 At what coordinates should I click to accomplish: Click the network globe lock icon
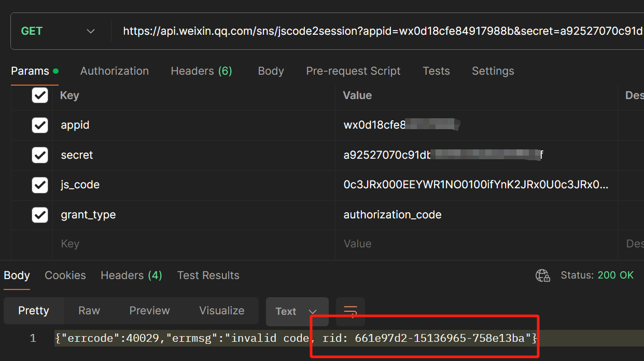[x=543, y=275]
